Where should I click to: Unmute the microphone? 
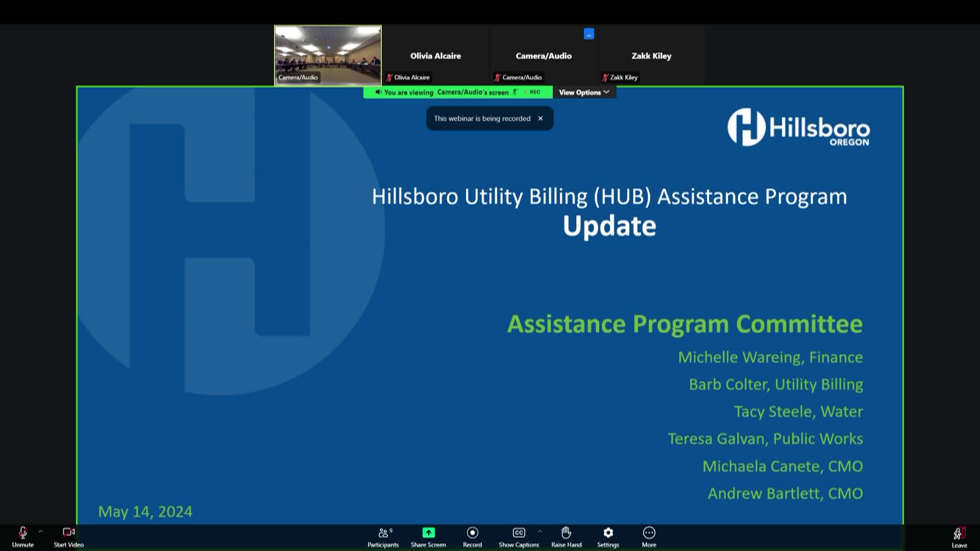click(x=23, y=537)
